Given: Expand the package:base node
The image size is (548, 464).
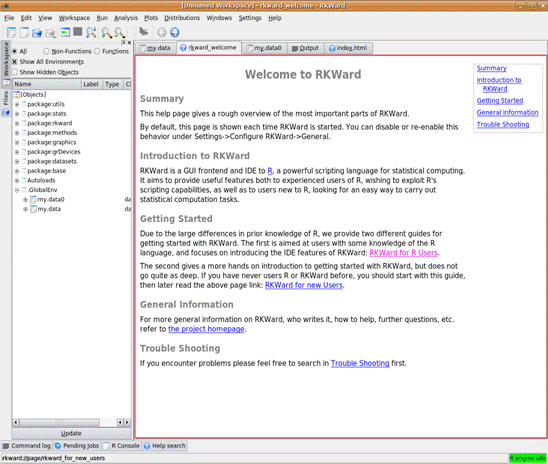Looking at the screenshot, I should [x=17, y=171].
